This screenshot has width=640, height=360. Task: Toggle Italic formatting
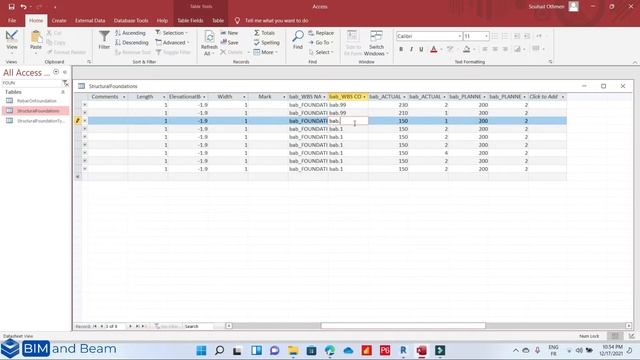pos(411,49)
